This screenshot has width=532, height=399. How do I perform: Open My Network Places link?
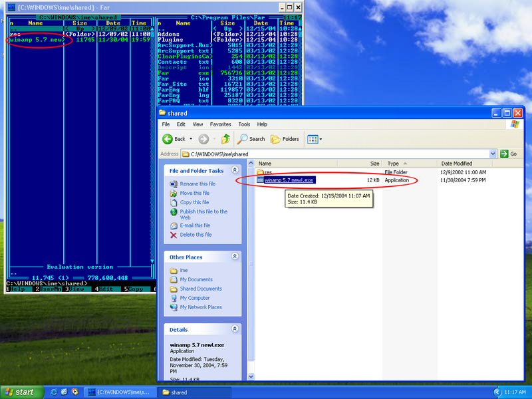(201, 307)
